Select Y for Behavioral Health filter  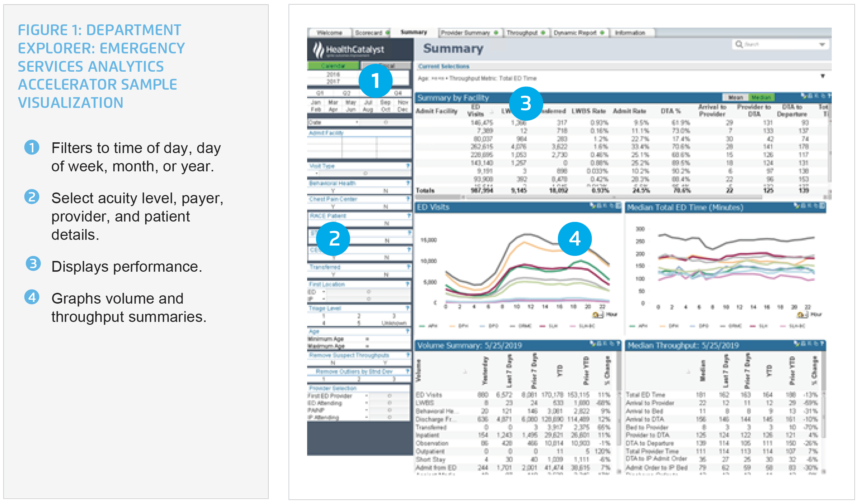[x=334, y=190]
